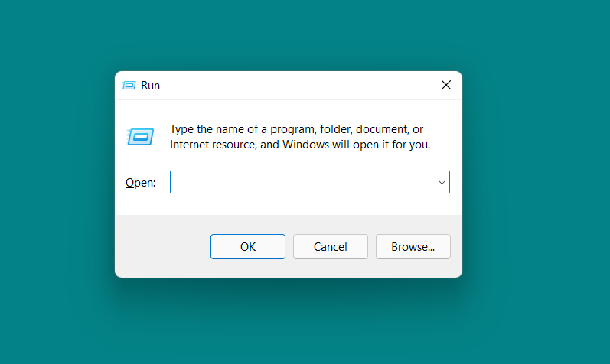Click the word "document" in the description

tap(380, 129)
